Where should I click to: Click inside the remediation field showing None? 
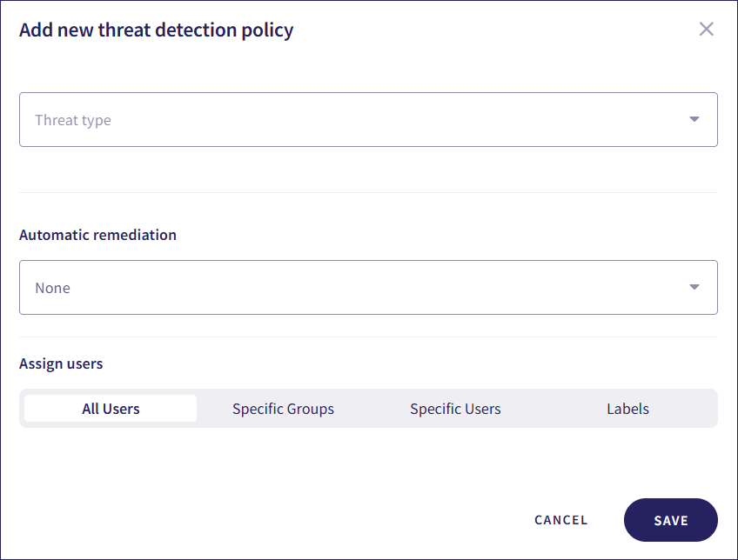348,287
